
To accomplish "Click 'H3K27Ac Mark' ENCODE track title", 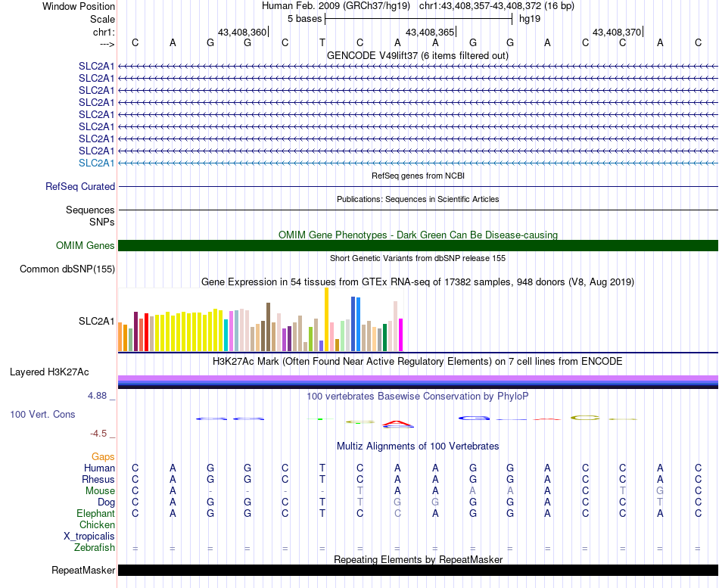I will coord(418,362).
